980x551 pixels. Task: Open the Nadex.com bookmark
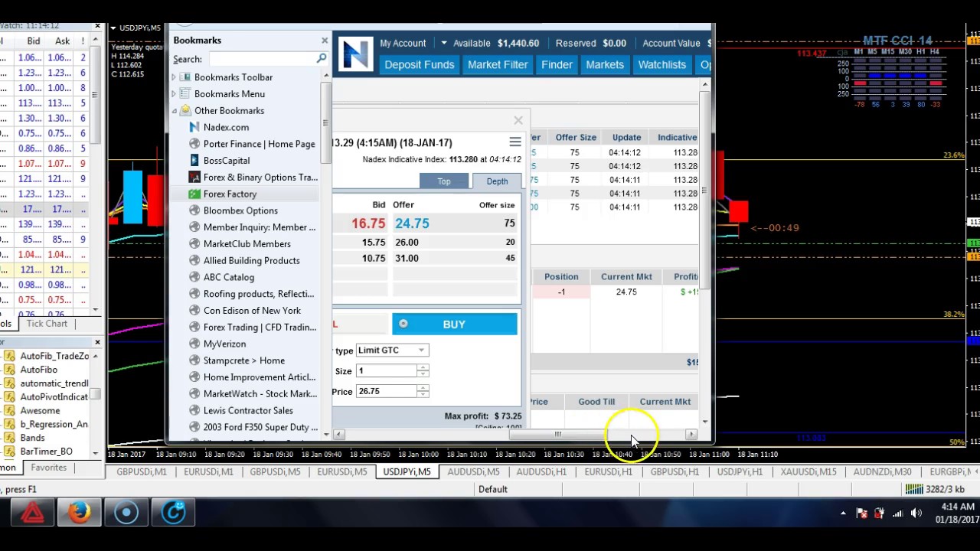[x=226, y=127]
